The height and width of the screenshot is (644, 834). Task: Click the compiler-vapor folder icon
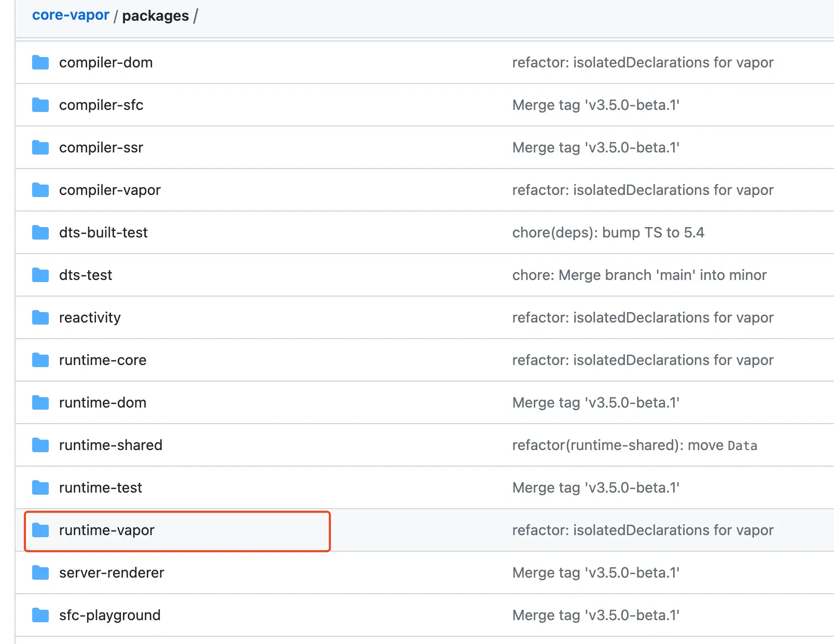(40, 190)
